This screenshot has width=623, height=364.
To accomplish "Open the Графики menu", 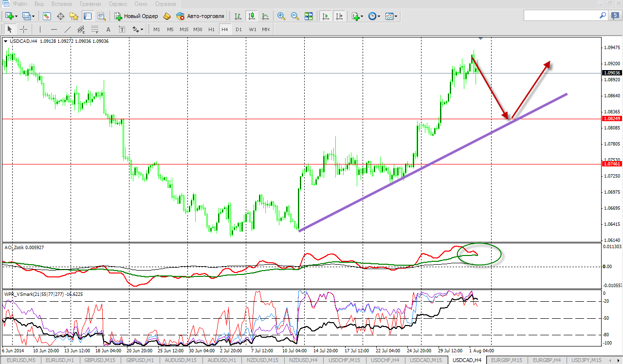I will [91, 4].
